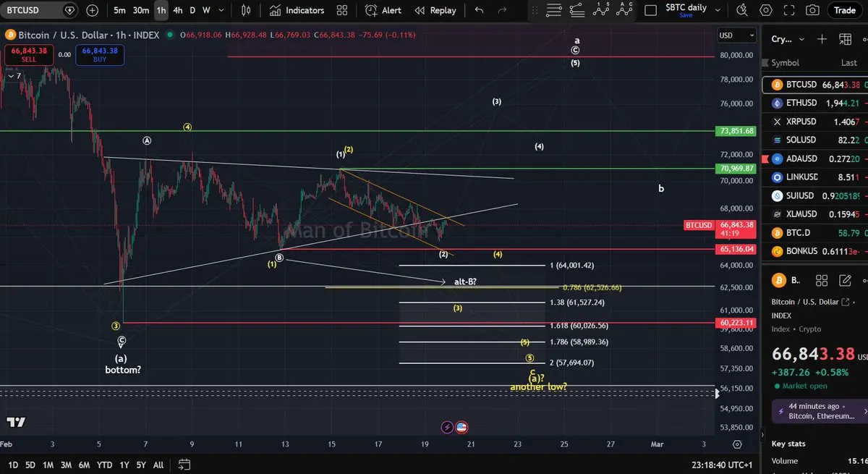Sort watchlist by Last column header
The width and height of the screenshot is (868, 474).
coord(849,63)
